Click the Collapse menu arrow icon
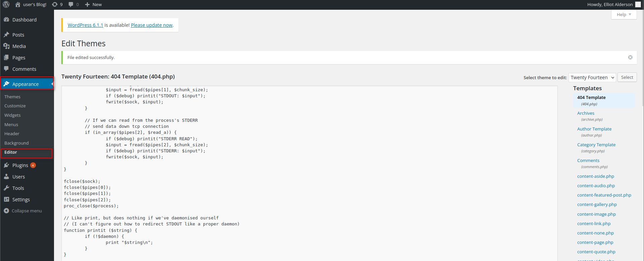Viewport: 644px width, 261px height. (x=6, y=211)
